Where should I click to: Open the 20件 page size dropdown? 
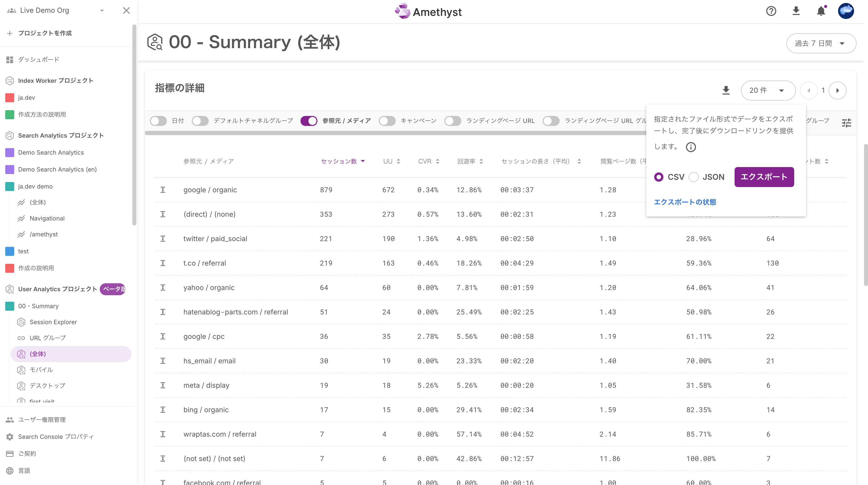click(768, 90)
